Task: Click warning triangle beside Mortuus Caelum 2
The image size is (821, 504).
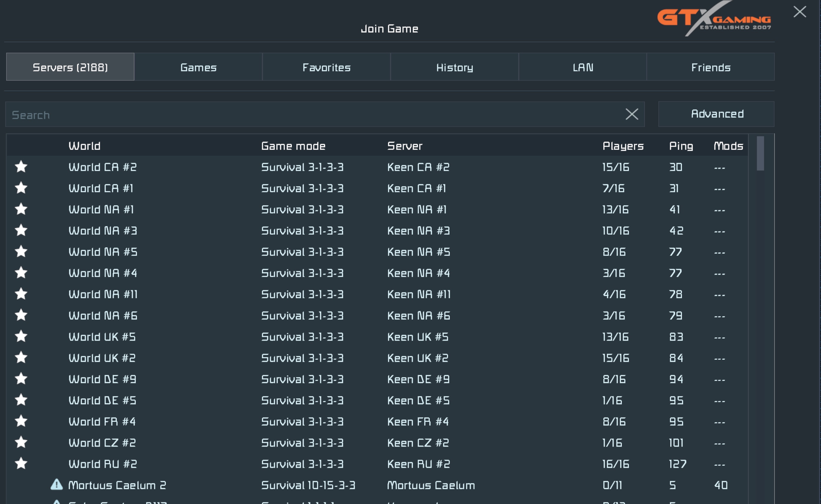Action: coord(57,484)
